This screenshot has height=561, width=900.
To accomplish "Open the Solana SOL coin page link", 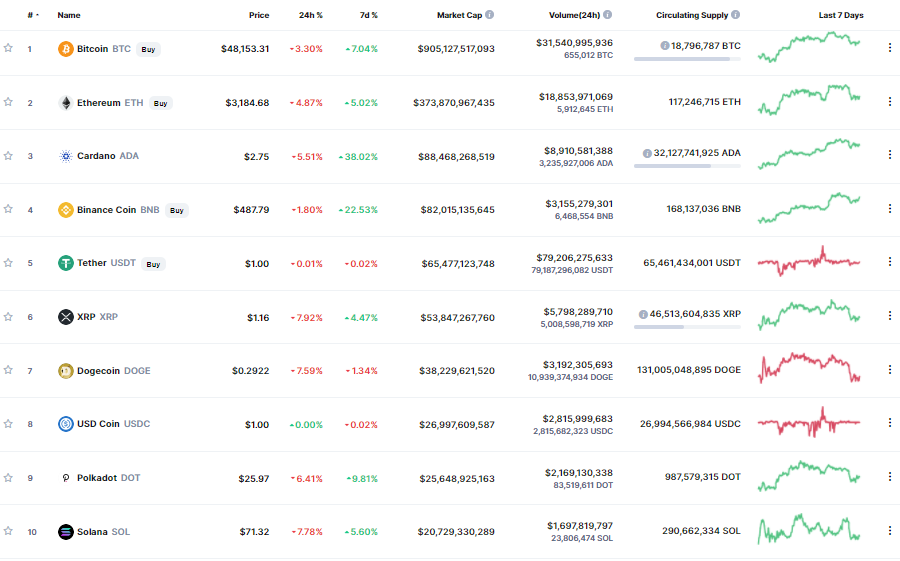I will 103,532.
